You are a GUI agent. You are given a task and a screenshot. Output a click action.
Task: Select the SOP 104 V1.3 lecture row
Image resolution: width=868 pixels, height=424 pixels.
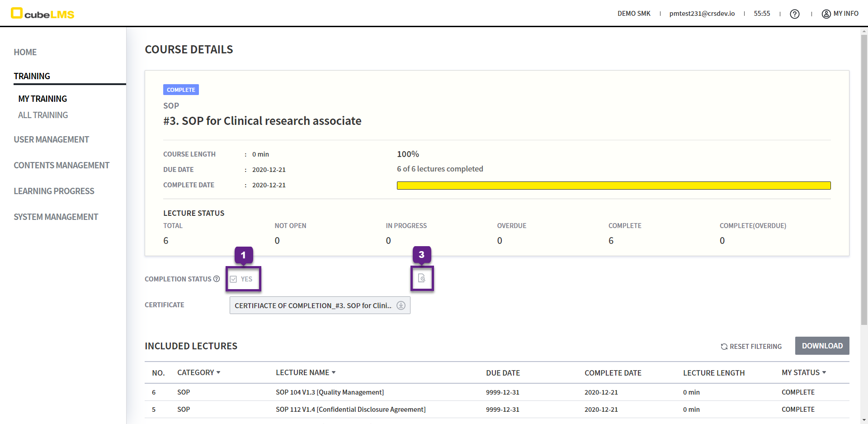click(330, 392)
